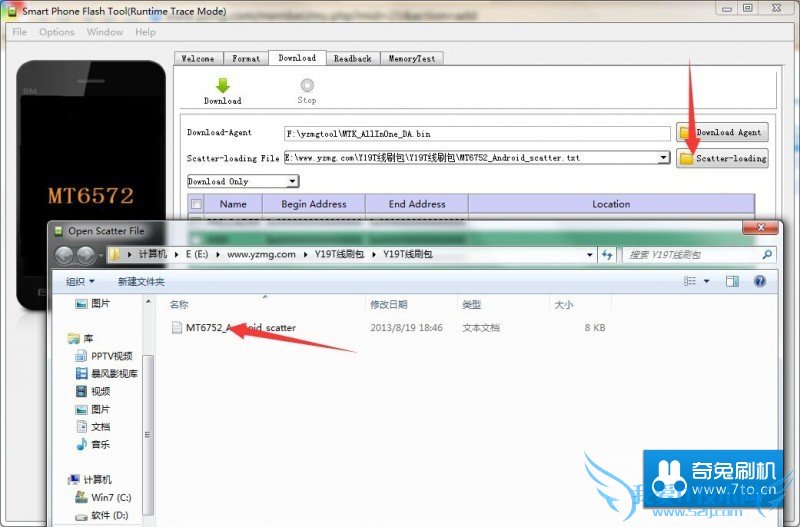This screenshot has width=800, height=527.
Task: Switch to the Readback tab
Action: [353, 59]
